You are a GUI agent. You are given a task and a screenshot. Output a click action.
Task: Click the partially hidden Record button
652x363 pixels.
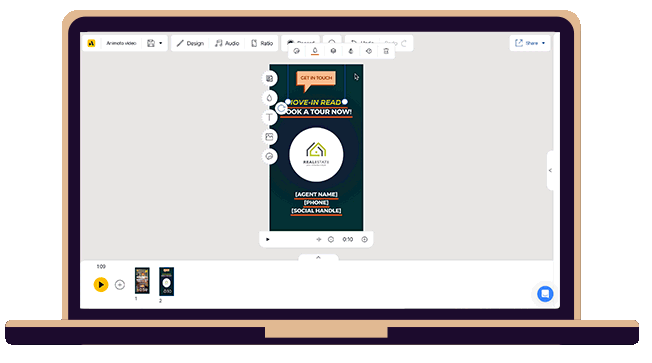[x=301, y=41]
